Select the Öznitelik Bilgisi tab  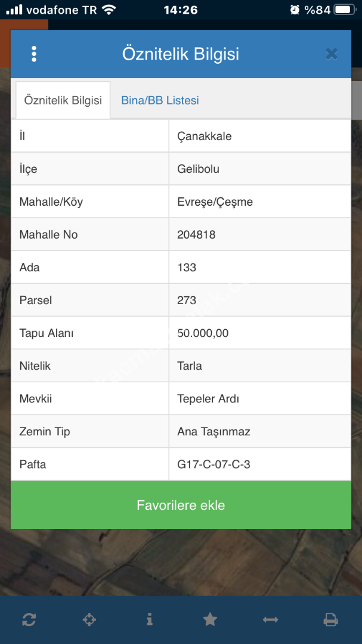[x=63, y=100]
